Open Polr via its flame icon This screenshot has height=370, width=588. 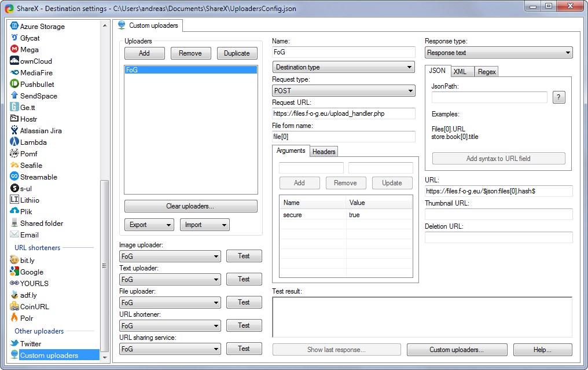[14, 318]
